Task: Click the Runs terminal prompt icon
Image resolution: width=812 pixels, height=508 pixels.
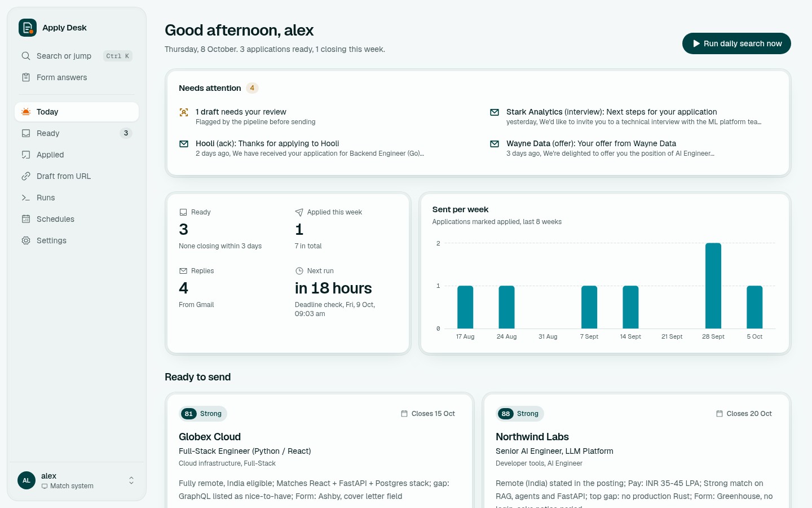Action: (x=26, y=198)
